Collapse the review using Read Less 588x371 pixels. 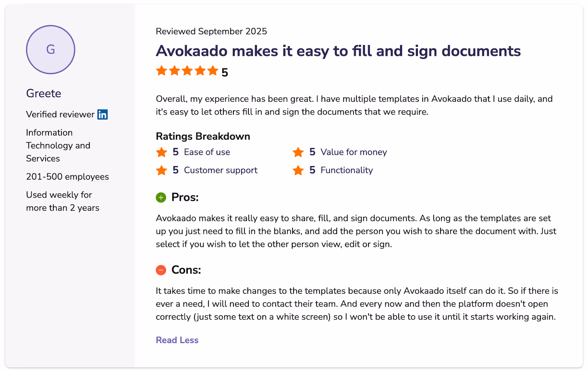click(x=177, y=340)
